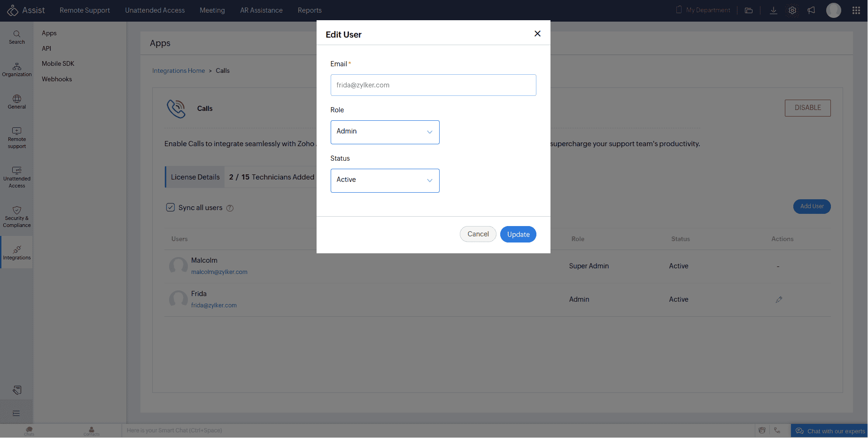Viewport: 868px width, 438px height.
Task: Click the Email input field
Action: [x=433, y=85]
